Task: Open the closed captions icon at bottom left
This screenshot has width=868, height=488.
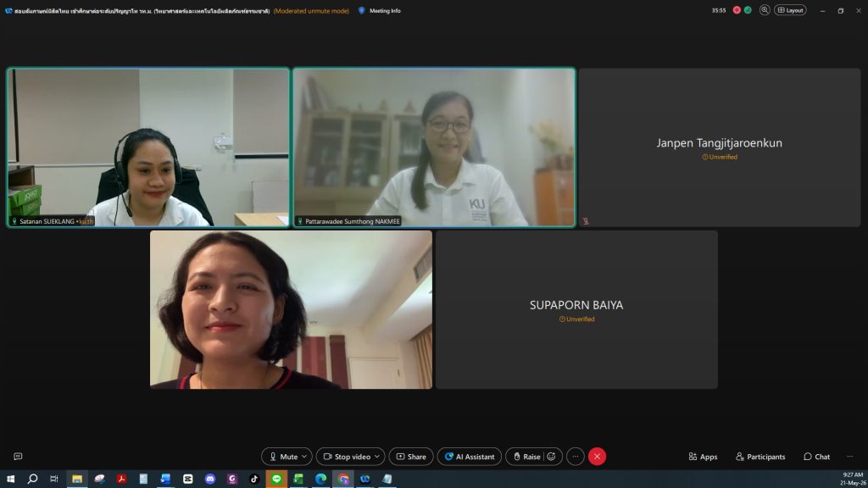Action: click(x=18, y=457)
